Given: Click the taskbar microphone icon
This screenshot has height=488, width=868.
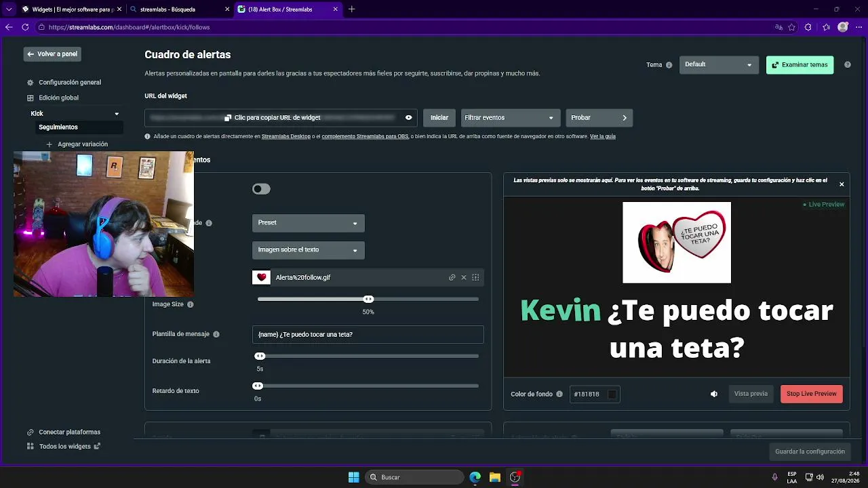Looking at the screenshot, I should 774,477.
